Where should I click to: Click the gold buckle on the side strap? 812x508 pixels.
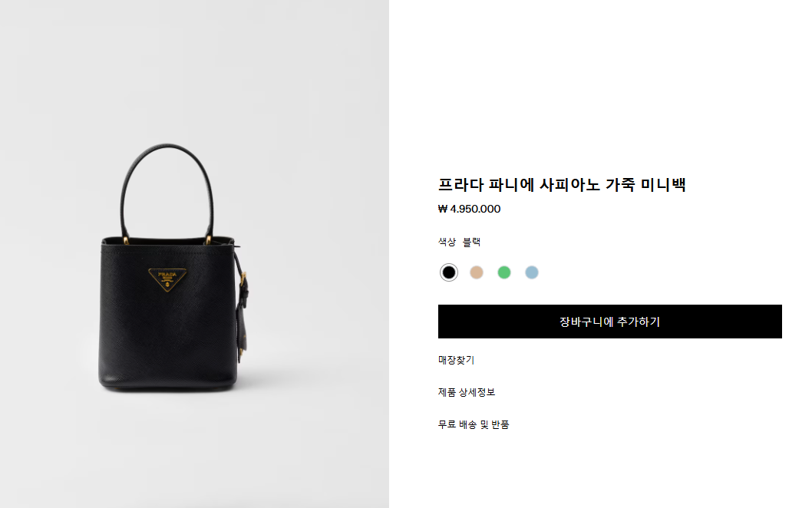(243, 279)
